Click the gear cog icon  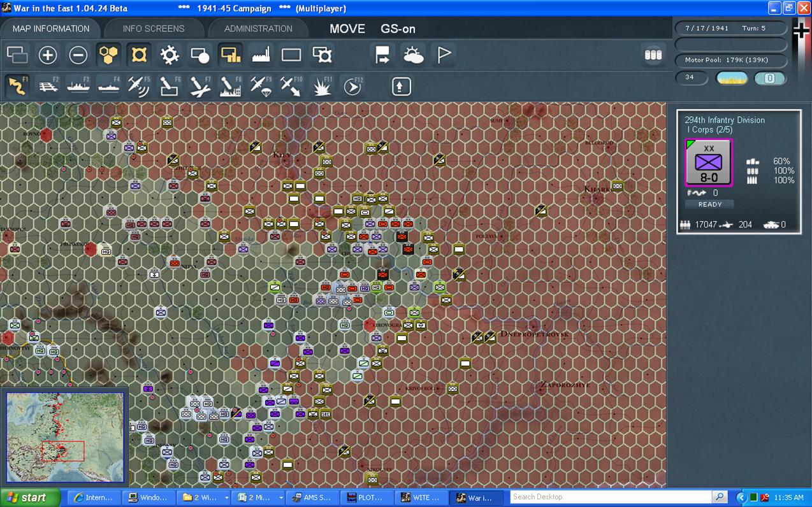[x=170, y=55]
